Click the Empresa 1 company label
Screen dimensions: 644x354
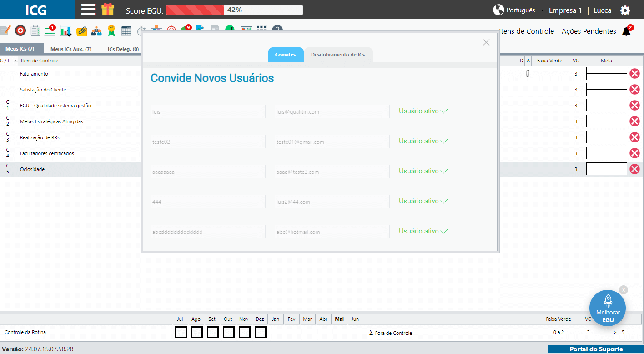click(x=565, y=10)
